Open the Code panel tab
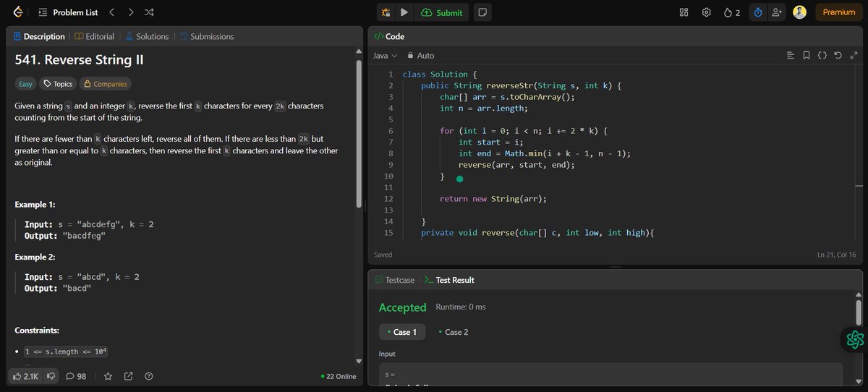 point(389,36)
